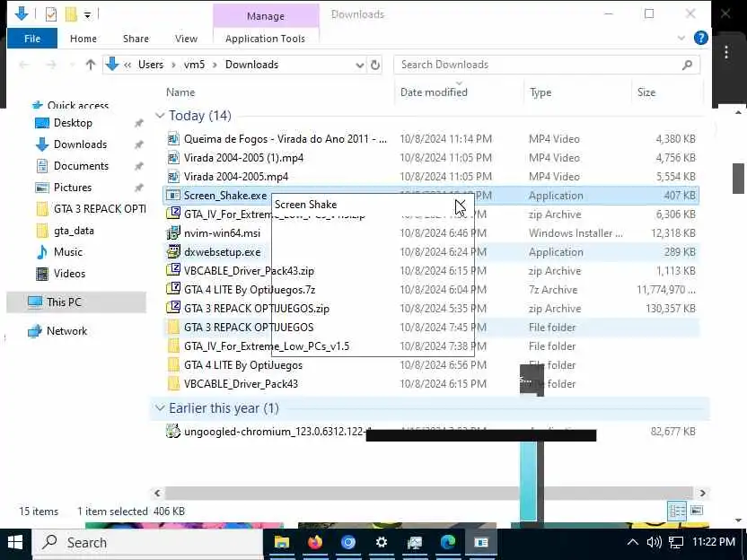Click the blue Help question mark icon

[x=701, y=38]
